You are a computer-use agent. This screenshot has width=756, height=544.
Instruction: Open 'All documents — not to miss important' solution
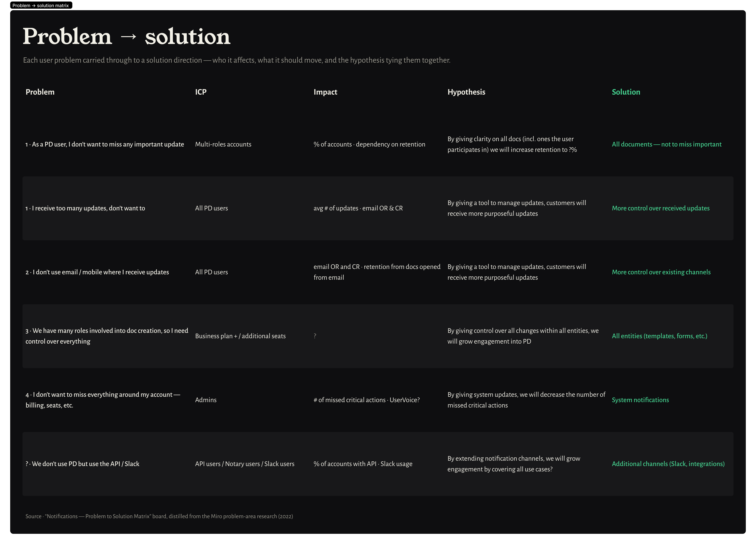coord(667,144)
